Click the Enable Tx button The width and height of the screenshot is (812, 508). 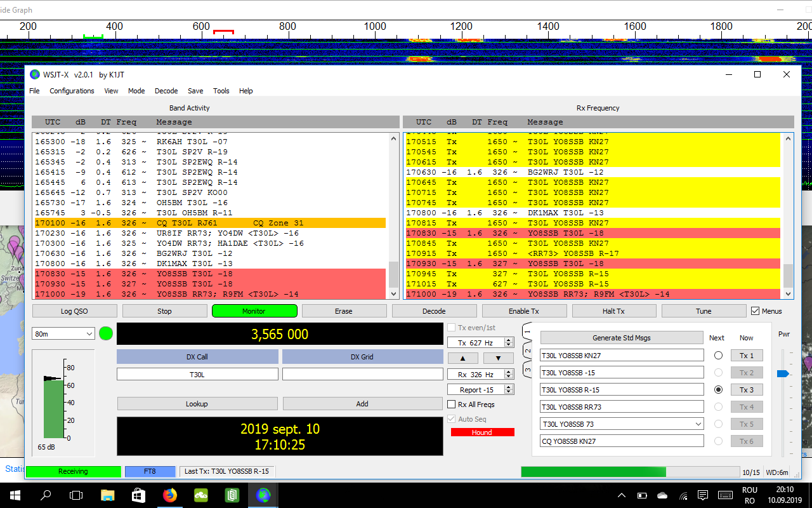point(524,311)
